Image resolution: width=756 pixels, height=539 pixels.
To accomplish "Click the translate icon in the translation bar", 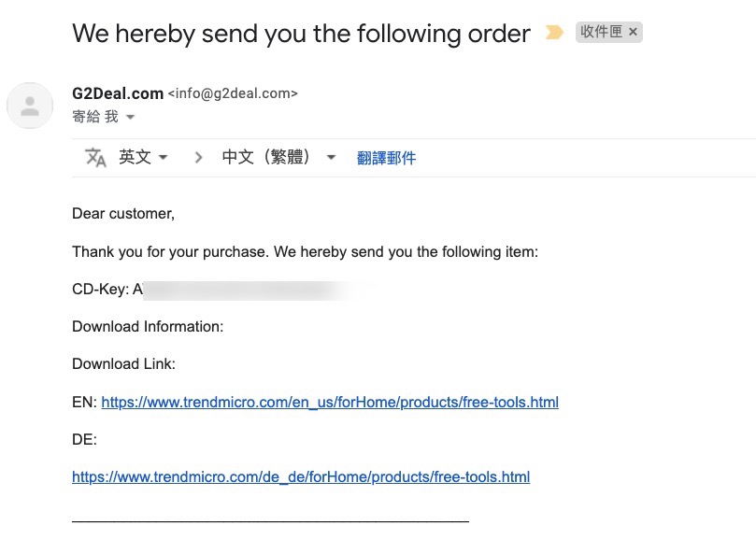I will (x=95, y=158).
